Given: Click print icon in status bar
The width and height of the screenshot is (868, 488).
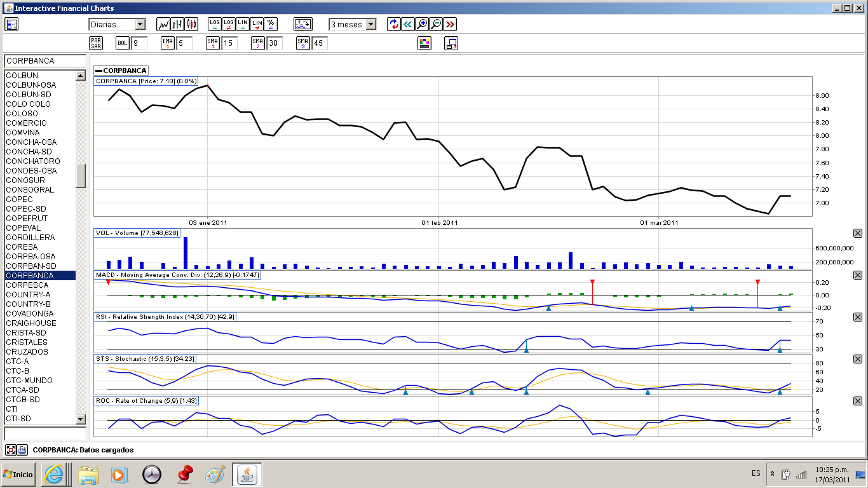Looking at the screenshot, I should coord(22,449).
